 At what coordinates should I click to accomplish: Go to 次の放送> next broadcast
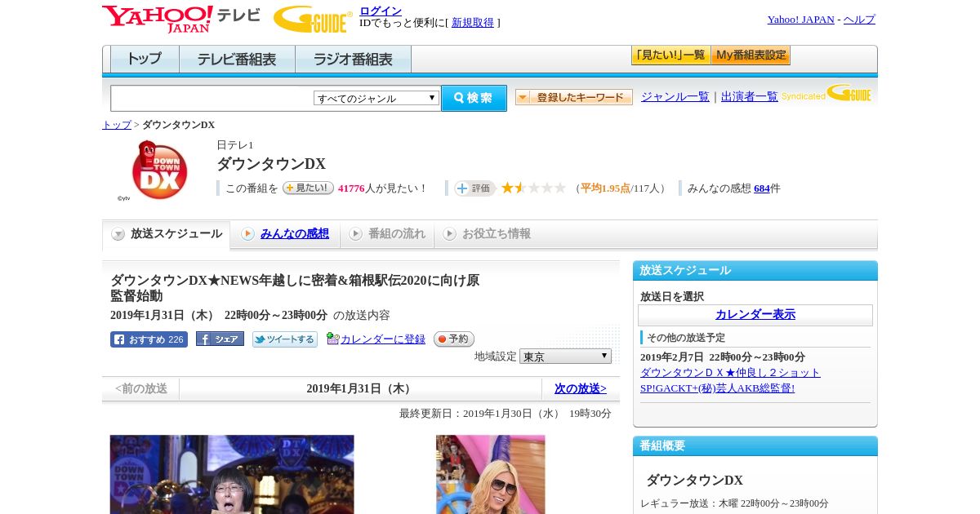pos(581,388)
